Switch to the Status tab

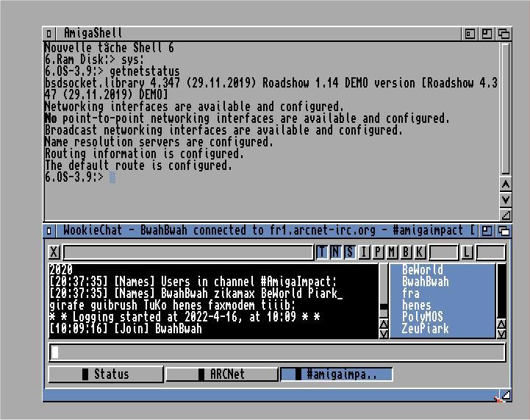106,374
